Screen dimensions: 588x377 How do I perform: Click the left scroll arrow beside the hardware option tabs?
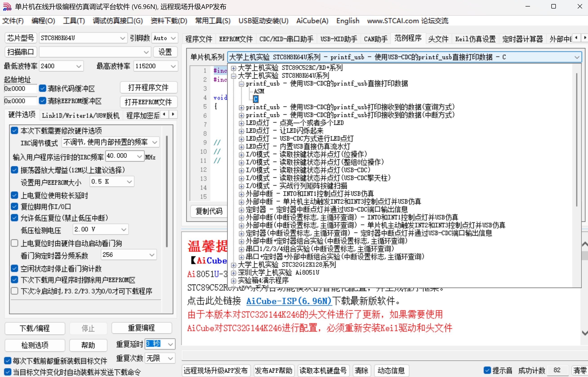point(164,115)
